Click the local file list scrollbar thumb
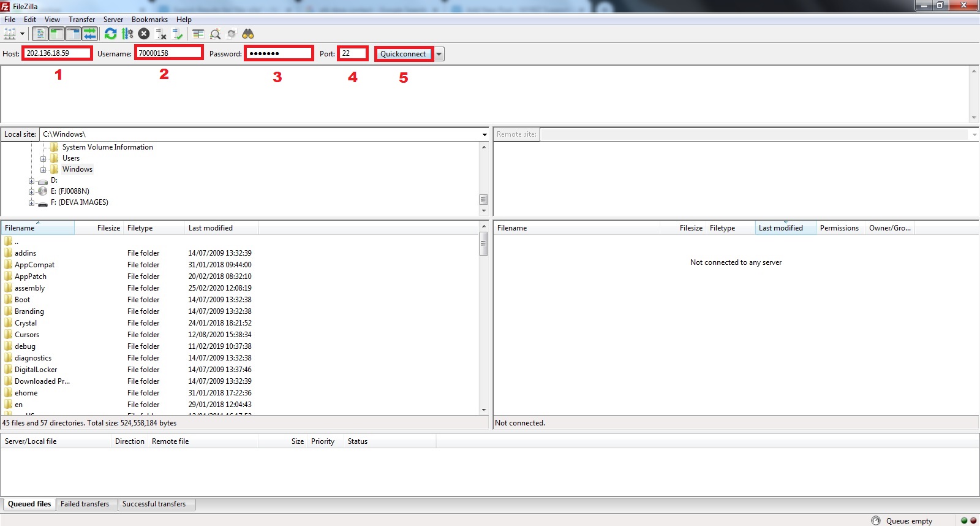Viewport: 980px width, 526px height. tap(483, 244)
